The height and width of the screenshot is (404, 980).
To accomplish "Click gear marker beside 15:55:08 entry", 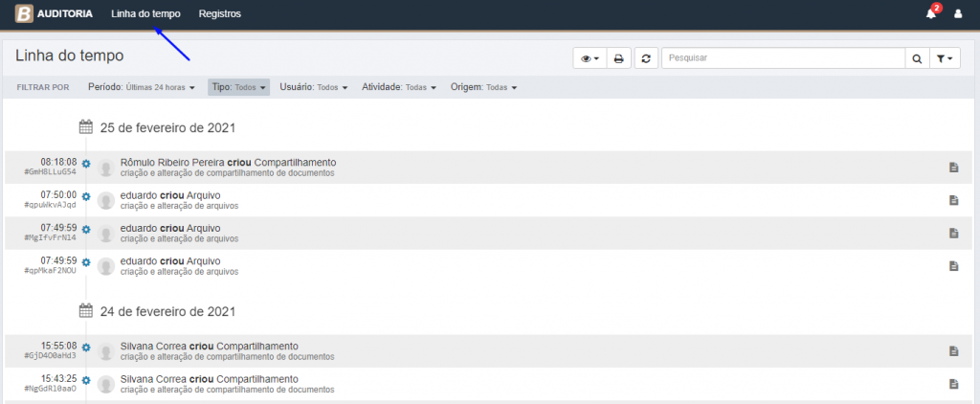I will [86, 347].
